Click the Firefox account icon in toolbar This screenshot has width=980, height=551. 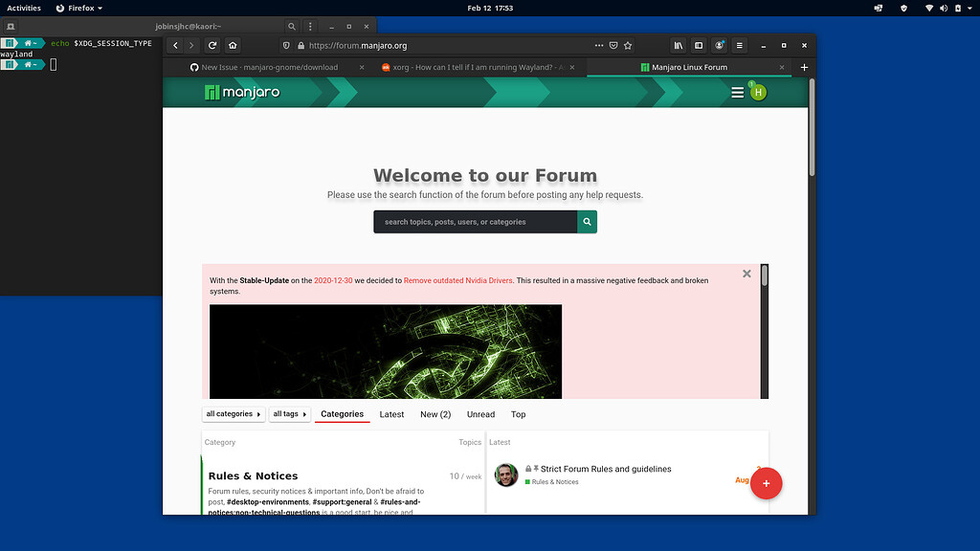coord(718,45)
